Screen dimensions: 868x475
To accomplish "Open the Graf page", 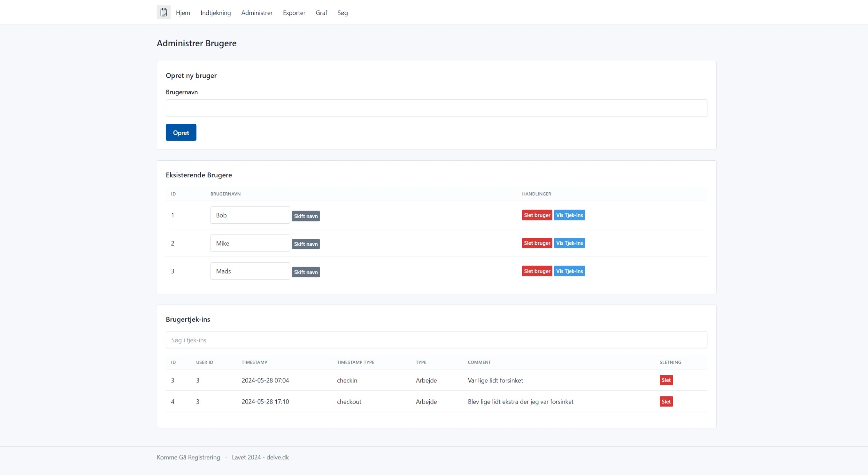I will [x=321, y=13].
